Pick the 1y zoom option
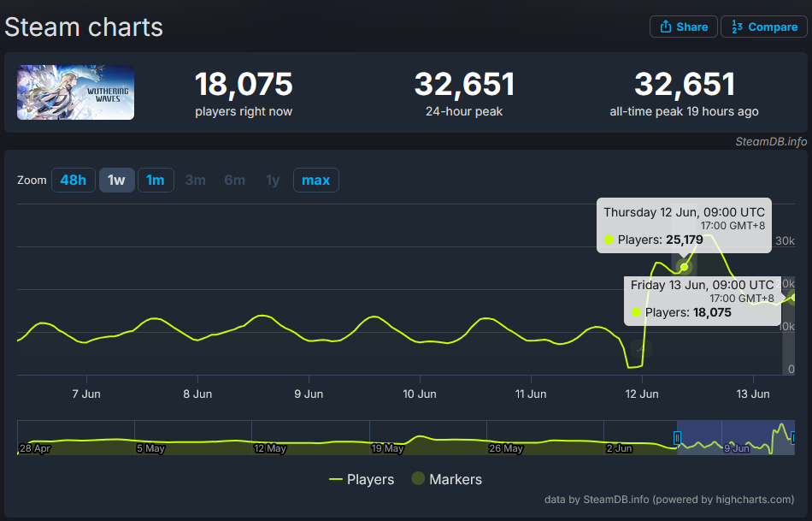Image resolution: width=812 pixels, height=521 pixels. (x=273, y=180)
